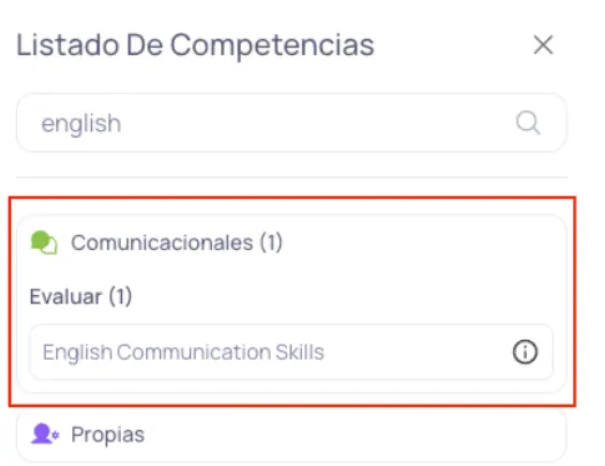605x466 pixels.
Task: Click the green chat bubbles Comunicacionales icon
Action: click(44, 242)
